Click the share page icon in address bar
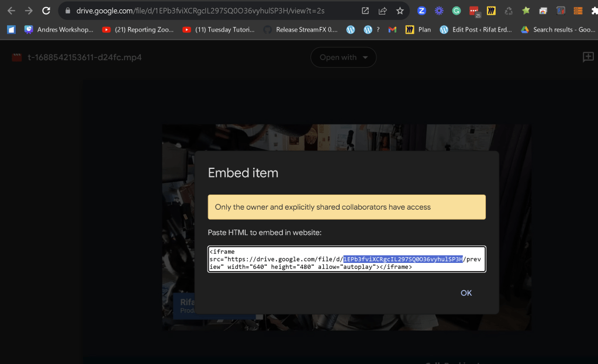The width and height of the screenshot is (598, 364). pos(382,11)
